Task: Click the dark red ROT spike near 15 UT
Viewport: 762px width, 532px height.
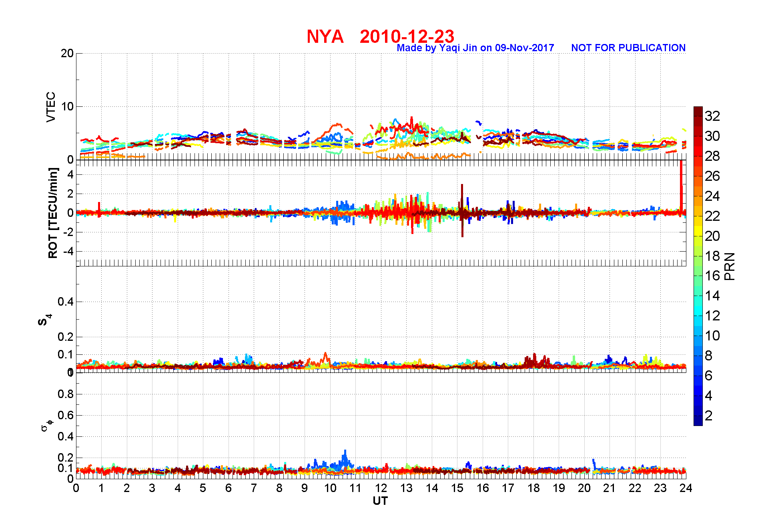Action: tap(462, 210)
